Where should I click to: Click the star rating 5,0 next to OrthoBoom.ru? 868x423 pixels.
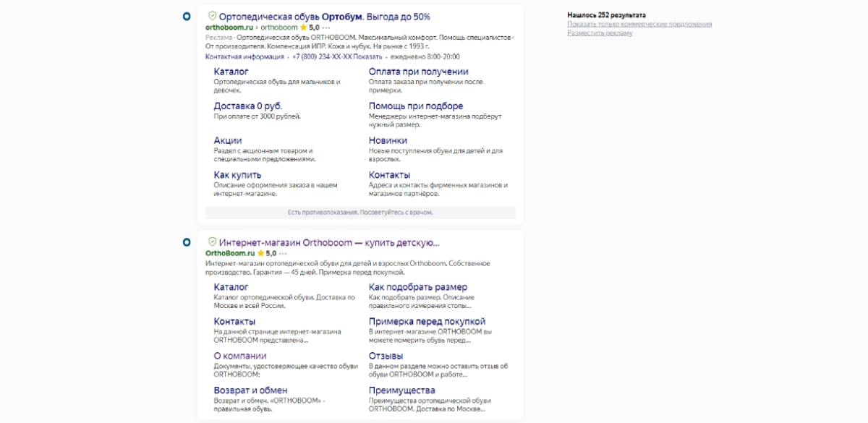click(x=267, y=254)
